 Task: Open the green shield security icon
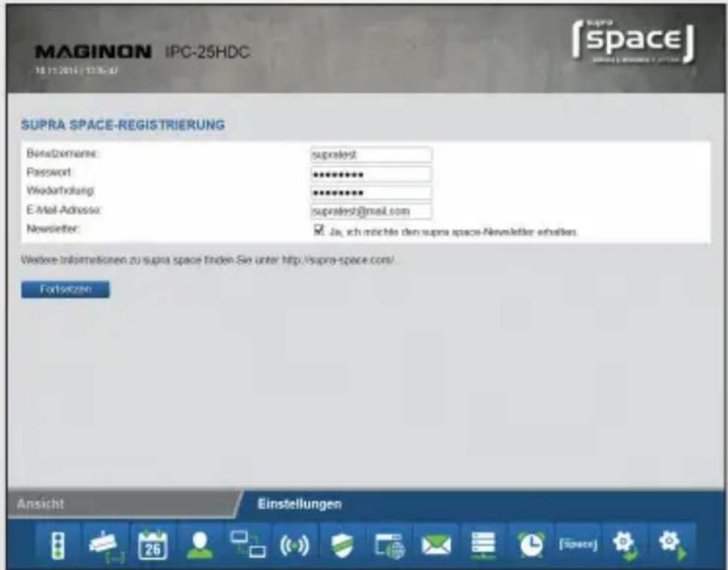pos(342,545)
